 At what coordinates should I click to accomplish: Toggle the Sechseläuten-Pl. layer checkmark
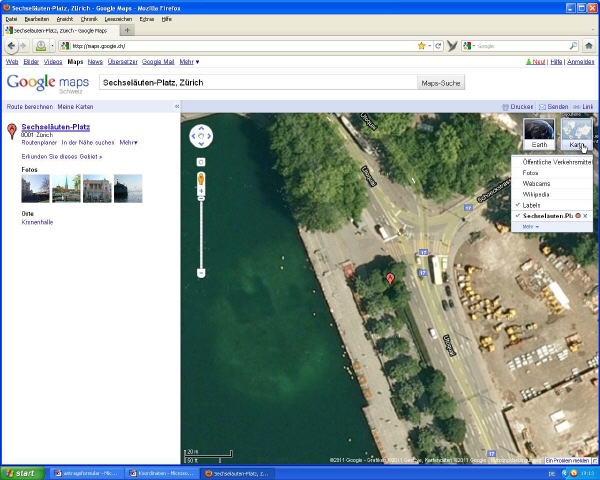pyautogui.click(x=518, y=216)
